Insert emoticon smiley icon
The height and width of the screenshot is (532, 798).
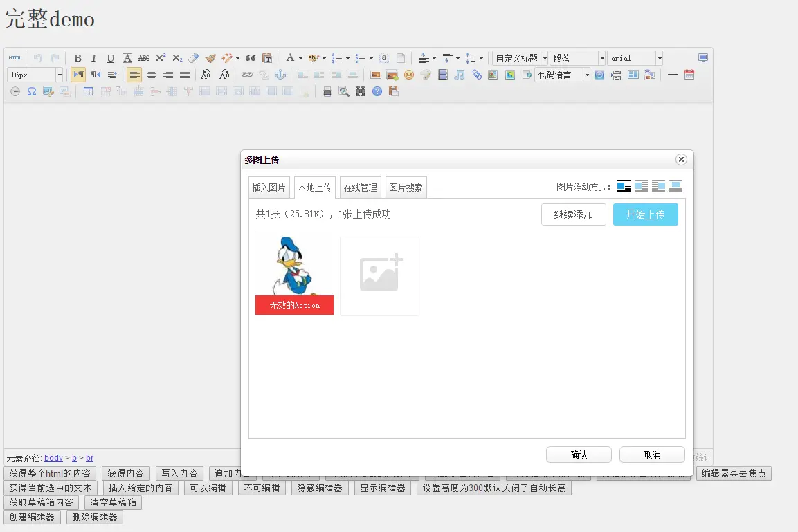click(408, 75)
